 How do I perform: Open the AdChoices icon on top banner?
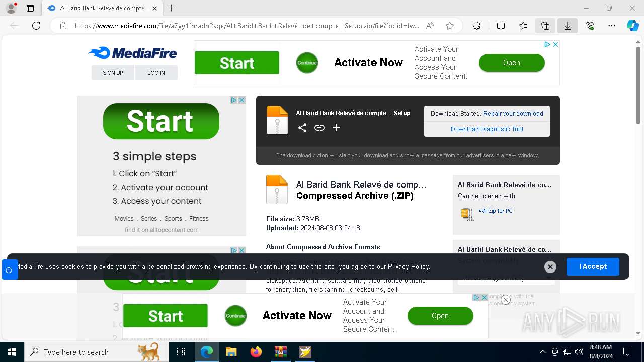547,44
